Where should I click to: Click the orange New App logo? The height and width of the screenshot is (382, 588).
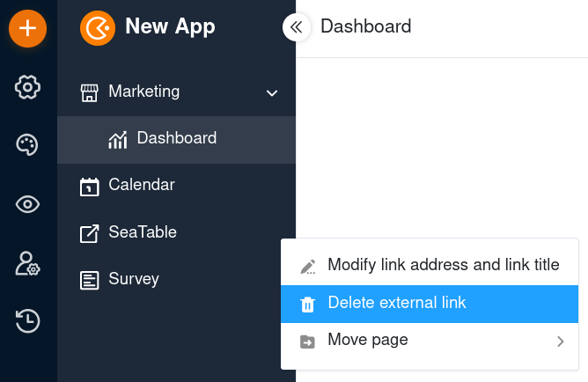(98, 28)
